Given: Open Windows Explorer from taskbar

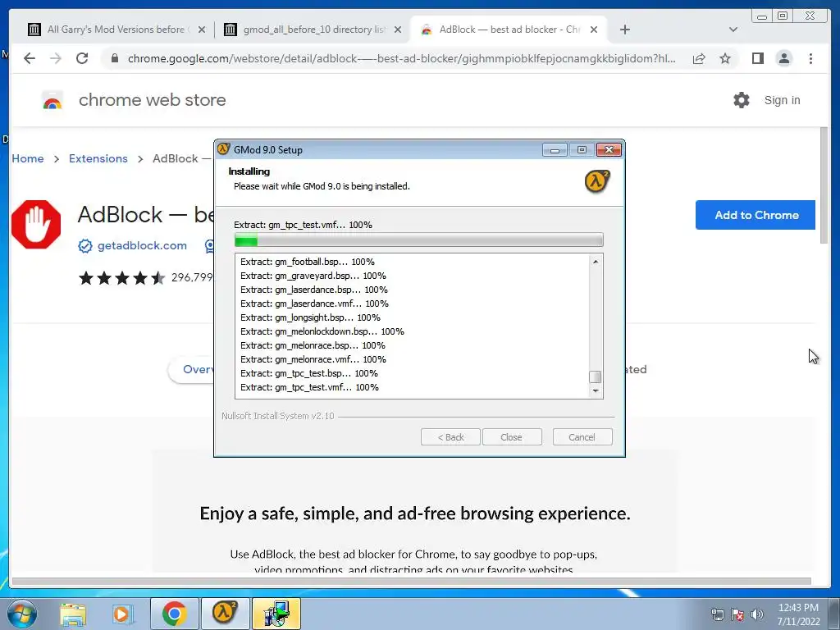Looking at the screenshot, I should point(73,614).
